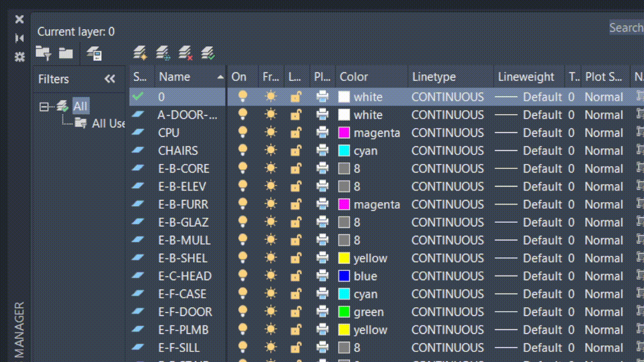The image size is (644, 362).
Task: Toggle plotting for the E-B-CORE layer
Action: tap(323, 168)
